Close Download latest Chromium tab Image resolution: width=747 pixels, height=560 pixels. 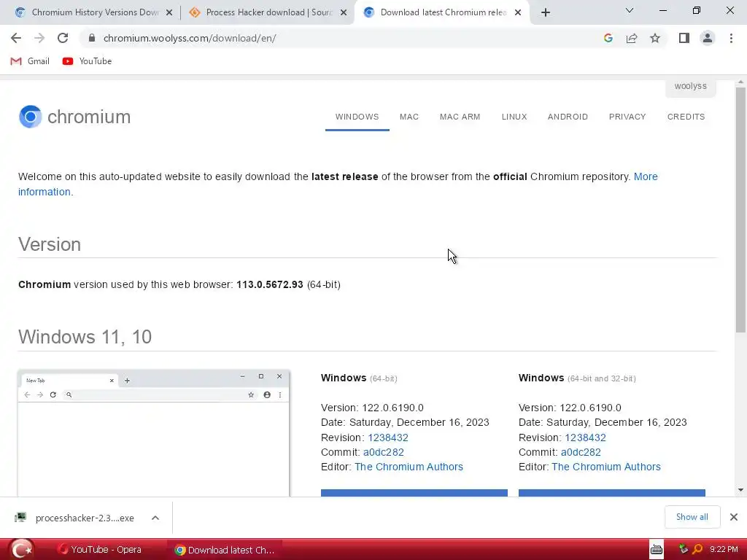click(518, 13)
